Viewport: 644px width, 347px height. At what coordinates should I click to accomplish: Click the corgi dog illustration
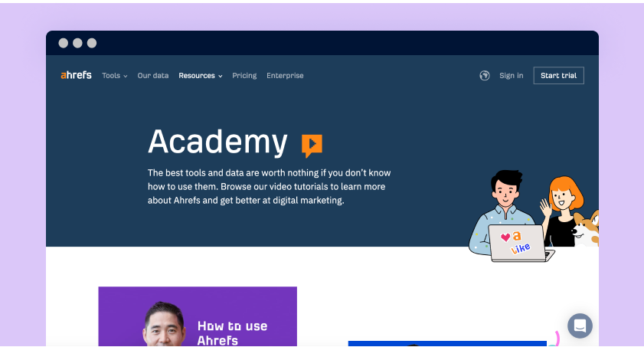[x=586, y=229]
